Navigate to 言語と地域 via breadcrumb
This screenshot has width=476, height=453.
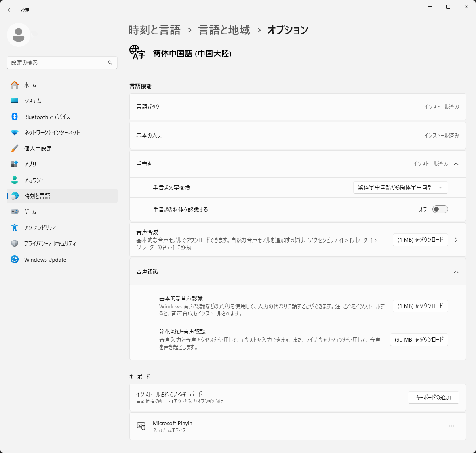point(224,30)
